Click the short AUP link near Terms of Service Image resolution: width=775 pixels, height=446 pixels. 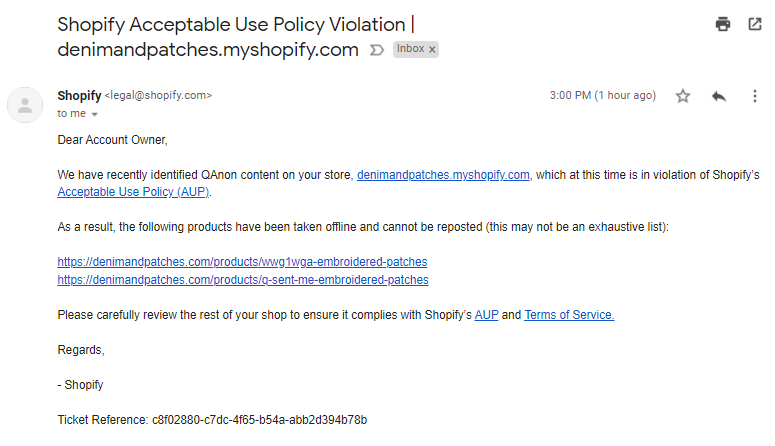[486, 315]
